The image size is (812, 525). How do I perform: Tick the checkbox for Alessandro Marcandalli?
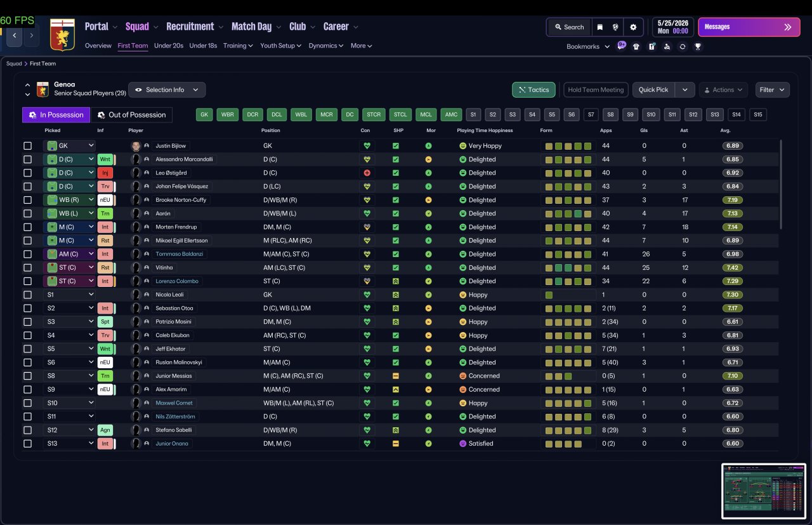27,159
